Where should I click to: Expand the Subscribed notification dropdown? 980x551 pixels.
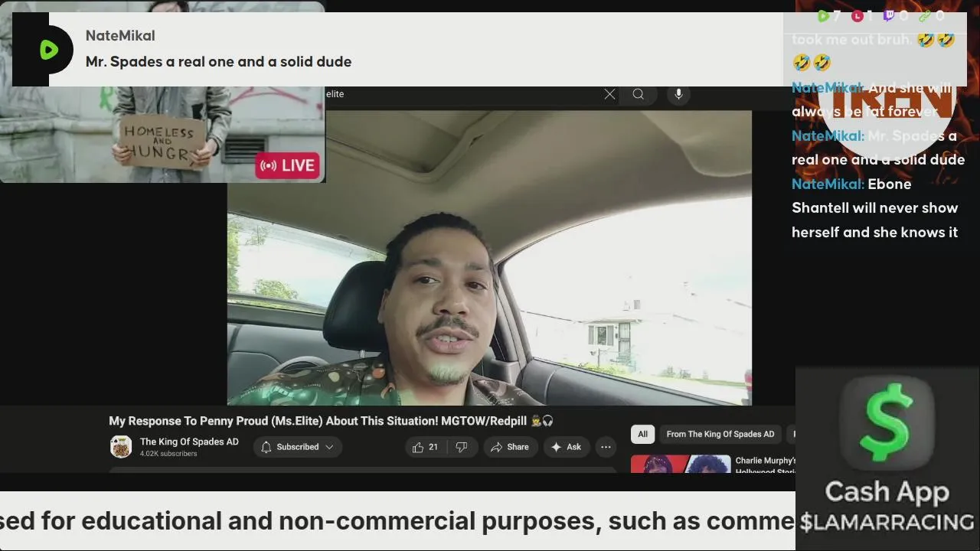(x=298, y=447)
